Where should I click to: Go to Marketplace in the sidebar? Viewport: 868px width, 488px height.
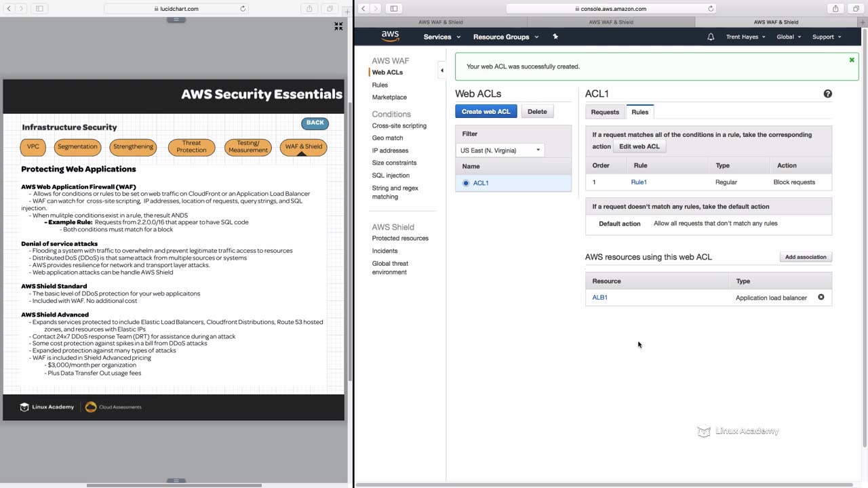pyautogui.click(x=389, y=98)
